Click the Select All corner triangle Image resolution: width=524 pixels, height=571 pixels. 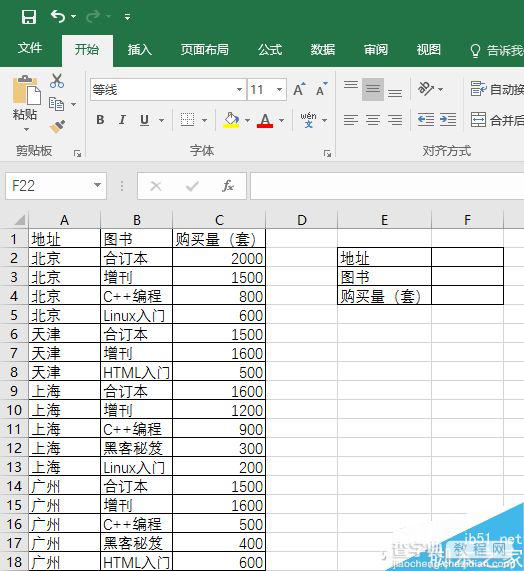(x=20, y=220)
